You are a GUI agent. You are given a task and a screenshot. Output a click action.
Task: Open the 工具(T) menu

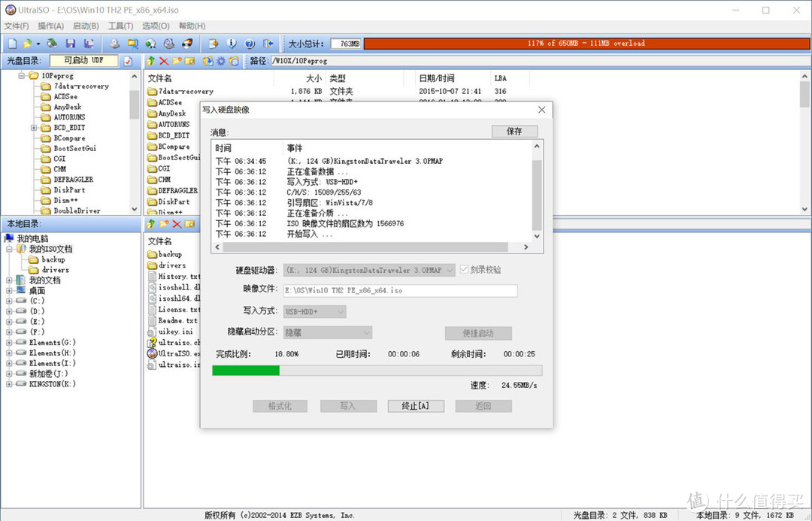(x=120, y=26)
